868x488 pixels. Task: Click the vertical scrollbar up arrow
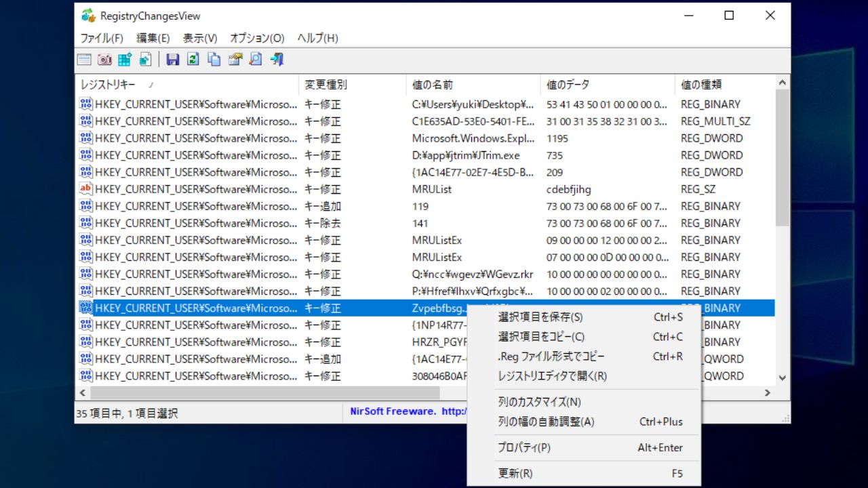[x=782, y=83]
